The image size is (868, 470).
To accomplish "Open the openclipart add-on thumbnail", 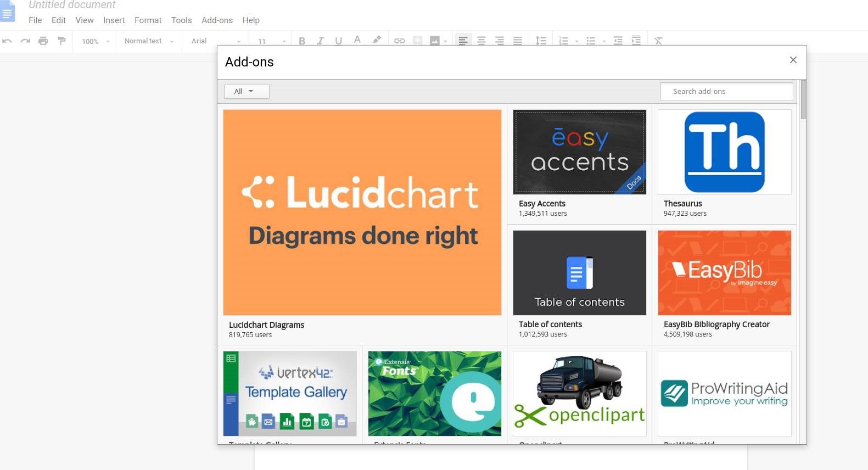I will [x=580, y=394].
